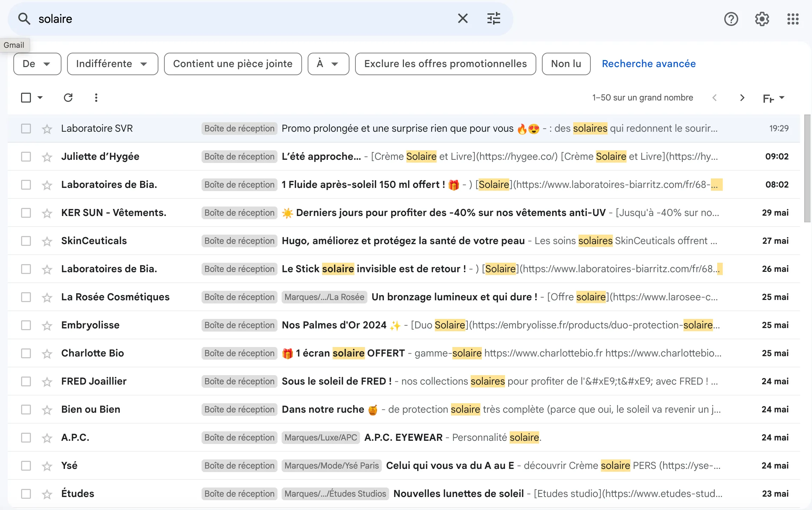The height and width of the screenshot is (510, 812).
Task: Open email 'Nouvelles lunettes de soleil'
Action: (x=458, y=494)
